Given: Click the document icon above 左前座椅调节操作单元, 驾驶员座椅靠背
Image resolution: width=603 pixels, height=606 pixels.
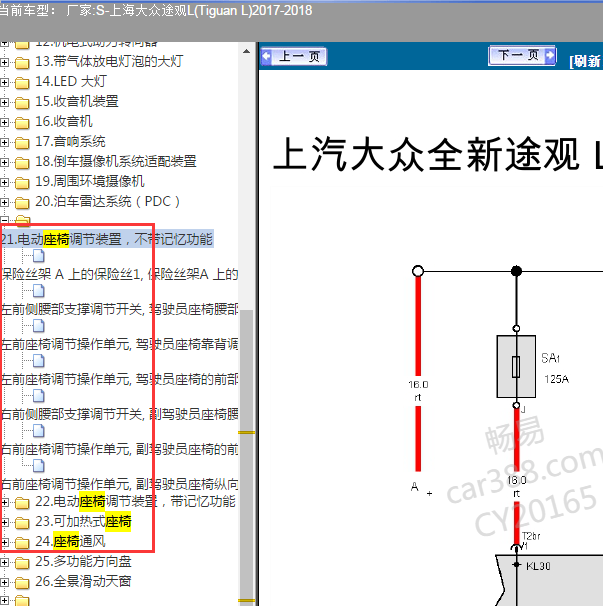Looking at the screenshot, I should [x=39, y=326].
